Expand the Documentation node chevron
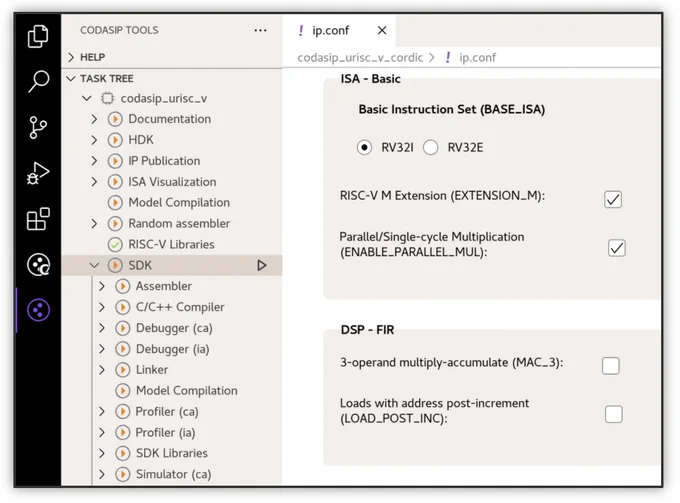Image resolution: width=680 pixels, height=503 pixels. (x=94, y=119)
